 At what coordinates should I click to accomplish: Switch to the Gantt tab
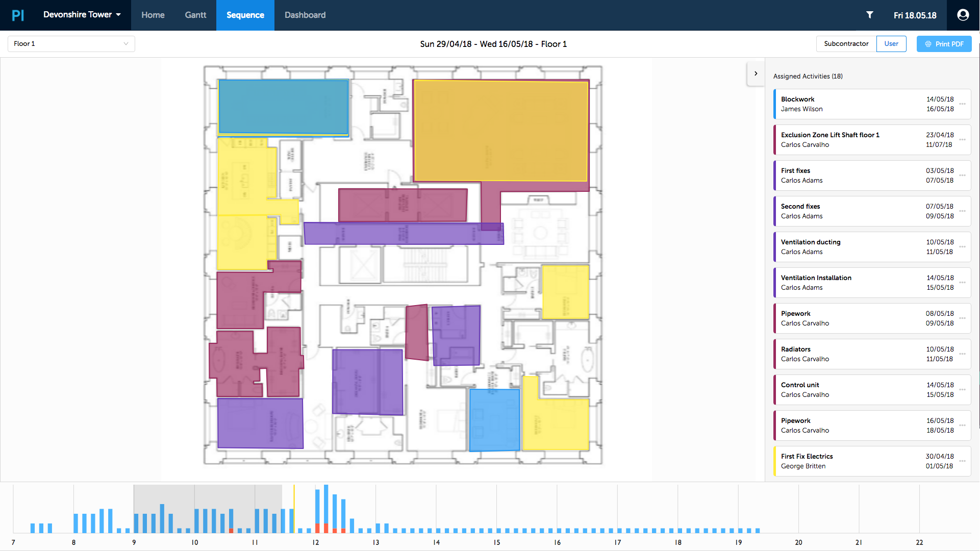[x=195, y=15]
